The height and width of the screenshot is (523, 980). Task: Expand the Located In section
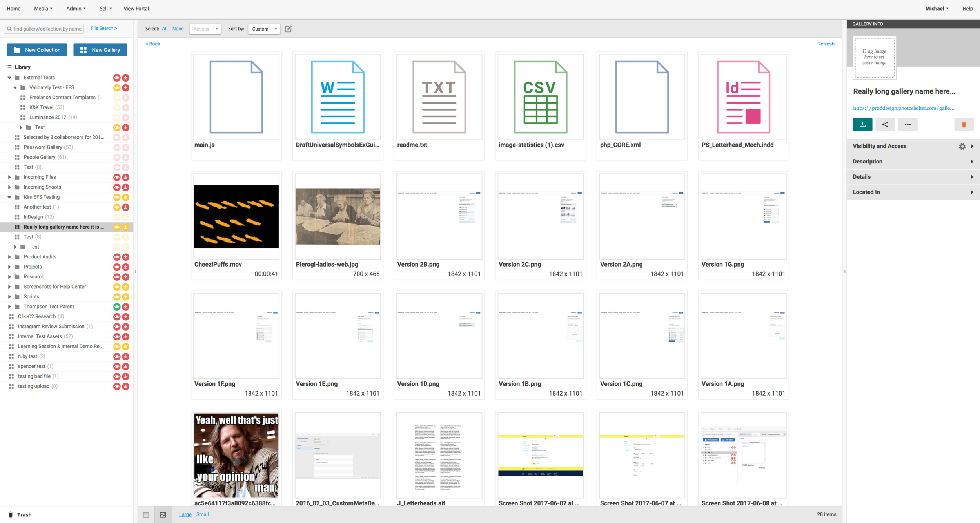pos(913,192)
